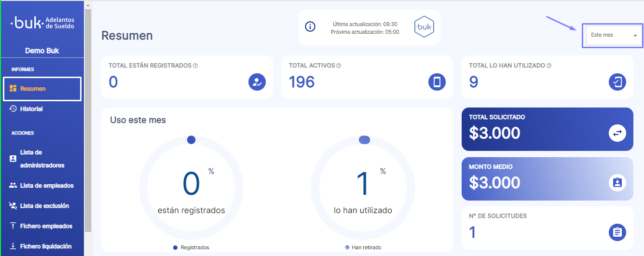This screenshot has width=644, height=256.
Task: Open Fichero empleados upload option
Action: click(46, 226)
